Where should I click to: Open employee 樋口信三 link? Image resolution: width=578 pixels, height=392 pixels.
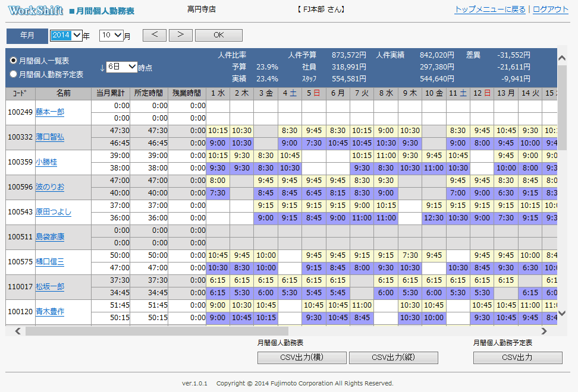(x=50, y=262)
